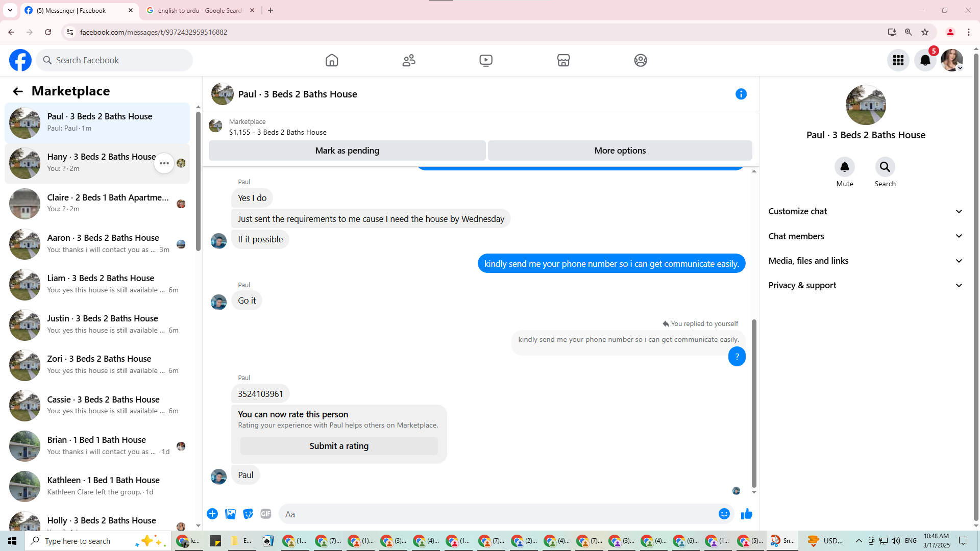The image size is (980, 551).
Task: Click the Search Facebook field
Action: (x=114, y=60)
